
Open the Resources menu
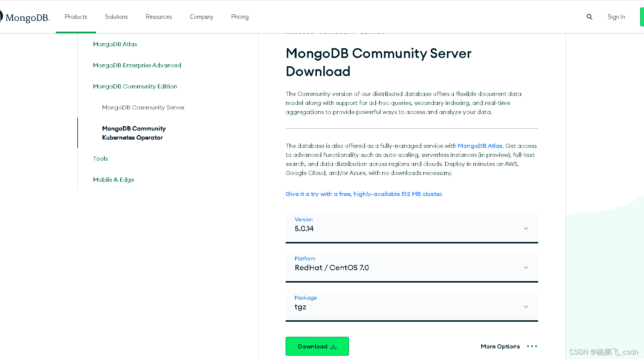[159, 17]
